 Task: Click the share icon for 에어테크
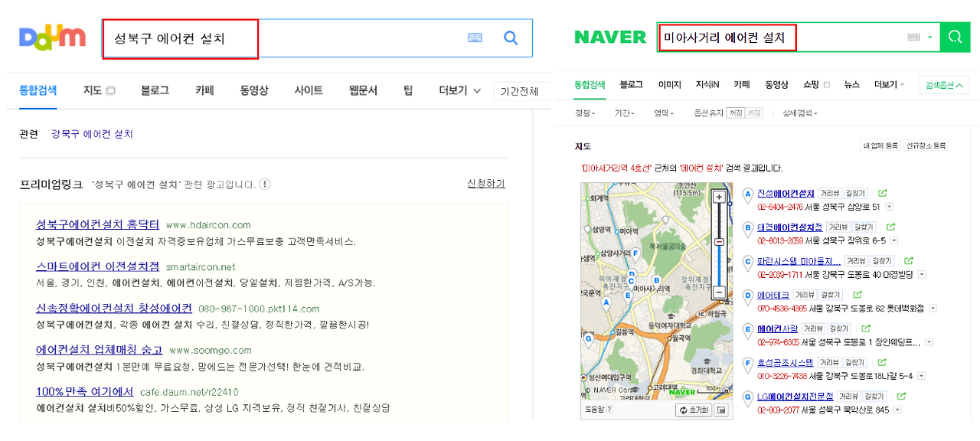pyautogui.click(x=857, y=295)
